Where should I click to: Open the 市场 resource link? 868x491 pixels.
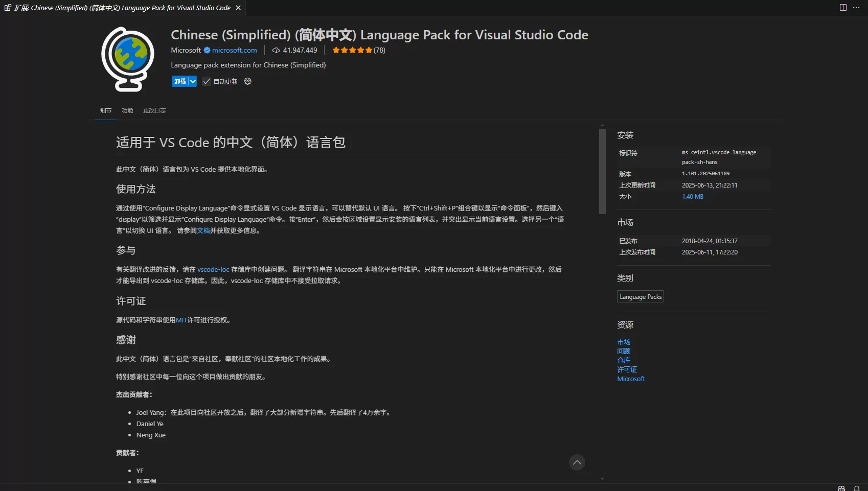pyautogui.click(x=624, y=342)
